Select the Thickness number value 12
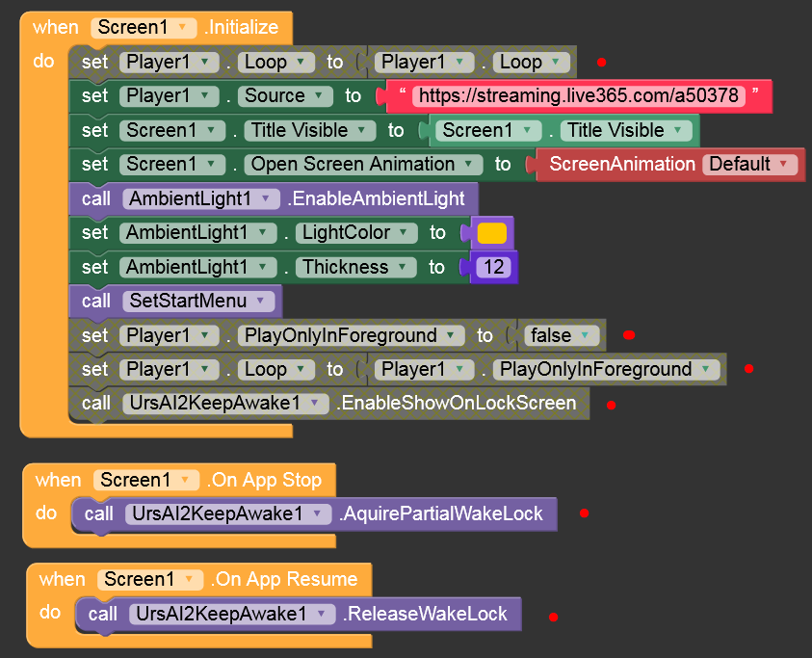 coord(494,267)
